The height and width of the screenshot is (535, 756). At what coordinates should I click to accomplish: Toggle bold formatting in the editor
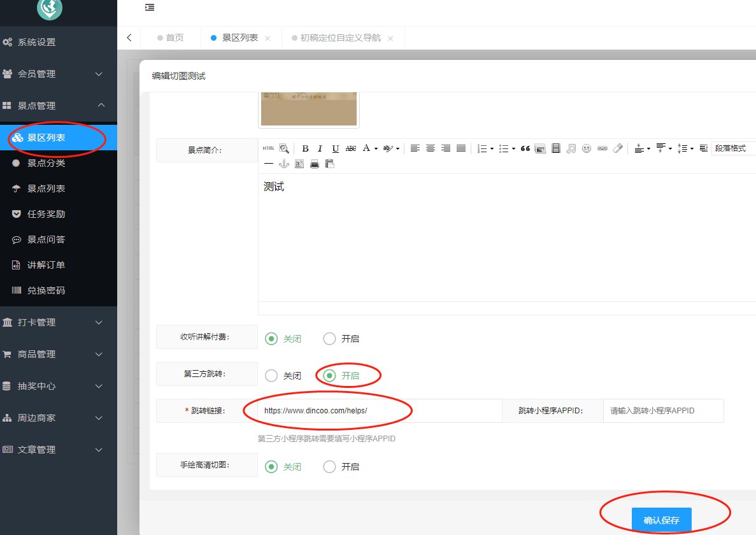pos(305,148)
